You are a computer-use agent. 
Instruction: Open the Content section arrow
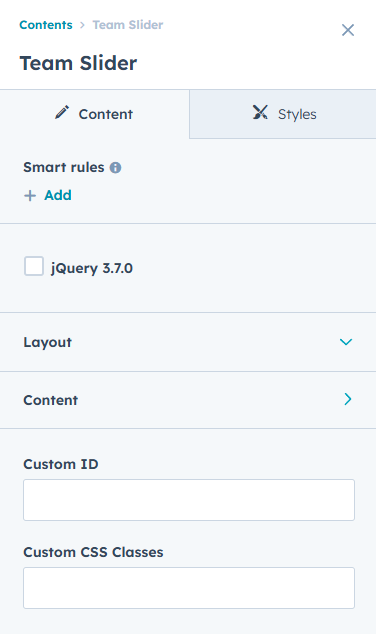[x=348, y=399]
